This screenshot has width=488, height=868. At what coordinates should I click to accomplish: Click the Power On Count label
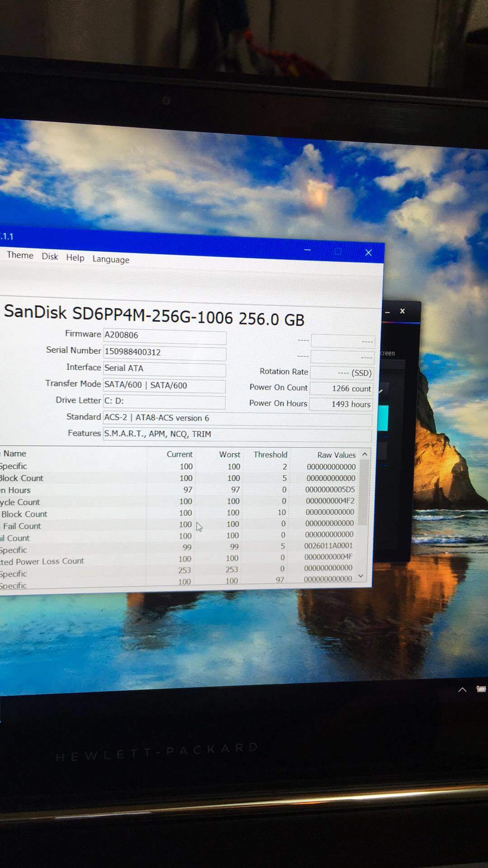pyautogui.click(x=278, y=387)
